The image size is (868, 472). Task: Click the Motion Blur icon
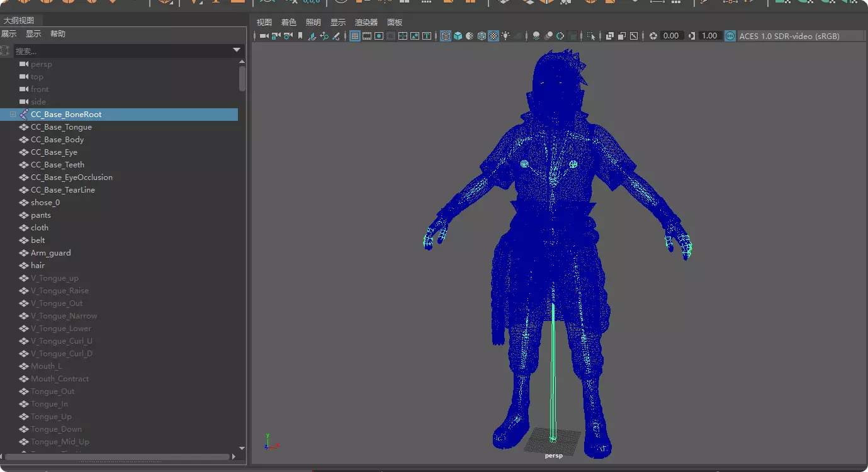tap(548, 36)
